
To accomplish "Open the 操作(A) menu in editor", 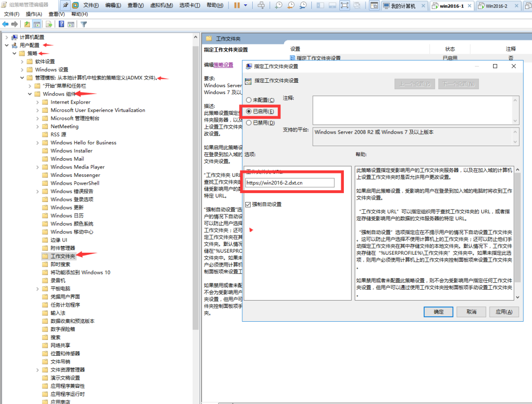I will [34, 14].
